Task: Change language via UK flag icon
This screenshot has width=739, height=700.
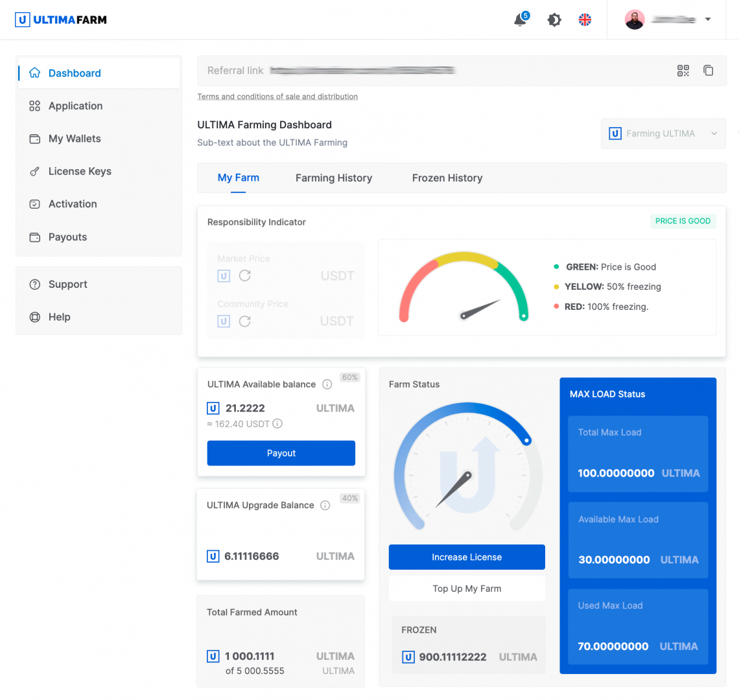Action: [x=585, y=20]
